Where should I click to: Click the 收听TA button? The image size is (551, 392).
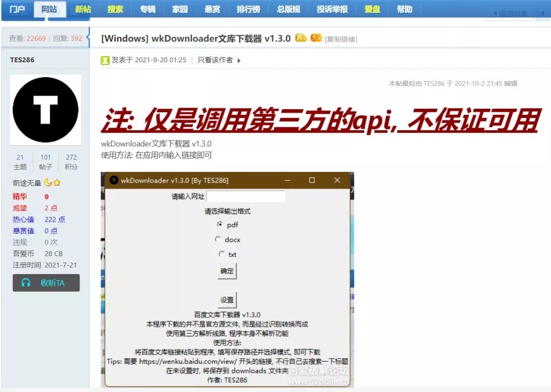click(46, 283)
